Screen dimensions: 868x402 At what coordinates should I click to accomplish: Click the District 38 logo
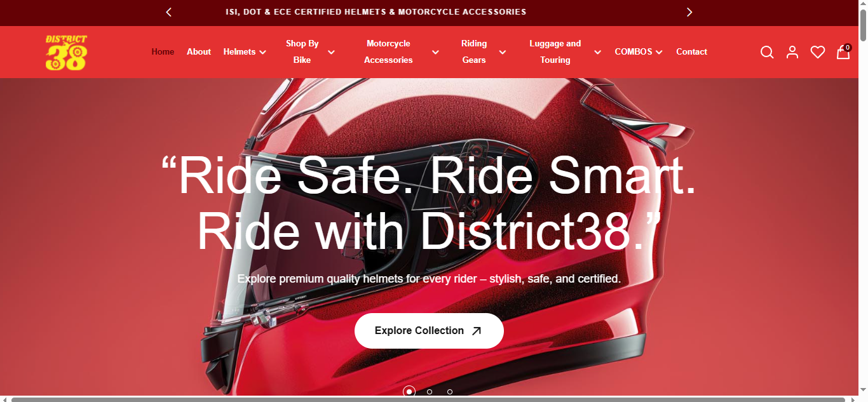66,52
